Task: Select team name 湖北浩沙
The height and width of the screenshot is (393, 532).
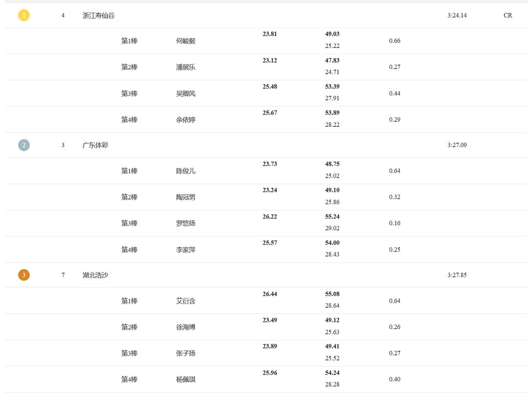Action: [96, 275]
